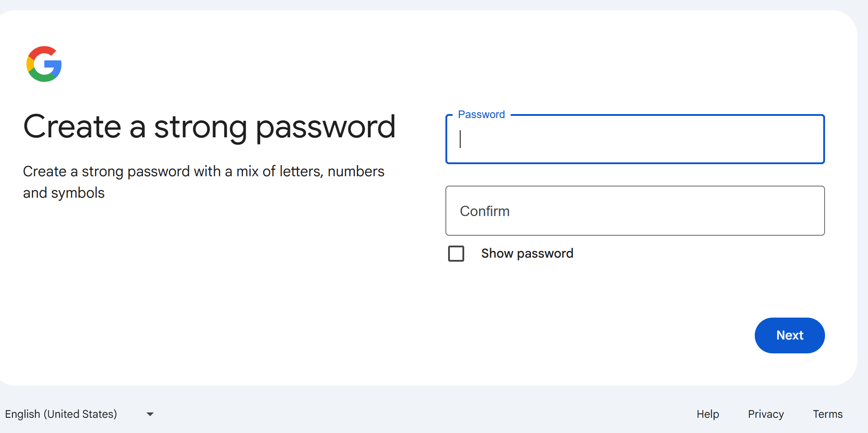Click the floating "Password" field label

coord(481,115)
